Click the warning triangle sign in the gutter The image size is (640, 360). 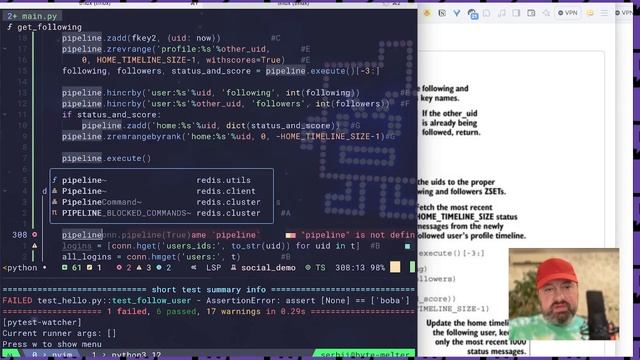point(35,246)
